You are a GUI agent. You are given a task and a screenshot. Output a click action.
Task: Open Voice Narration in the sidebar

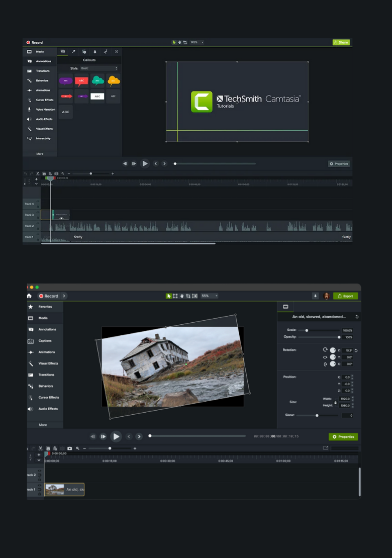[45, 110]
